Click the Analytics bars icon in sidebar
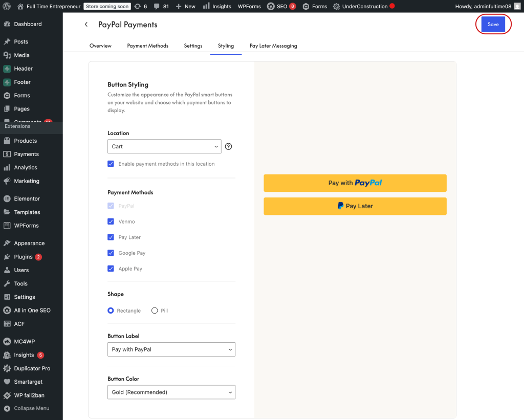524x420 pixels. coord(7,167)
